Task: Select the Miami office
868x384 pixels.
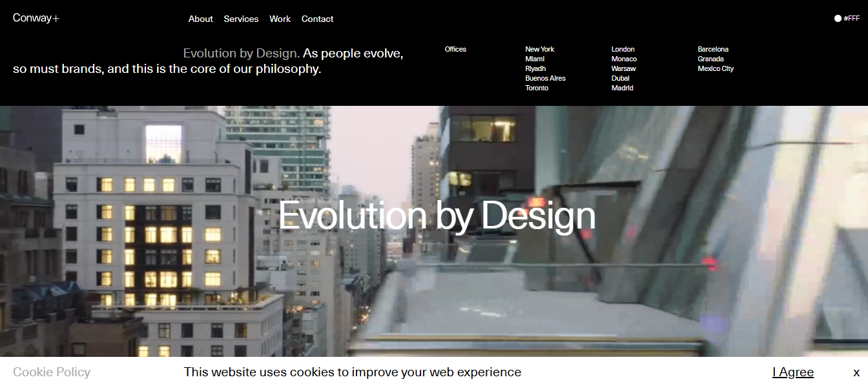Action: 535,59
